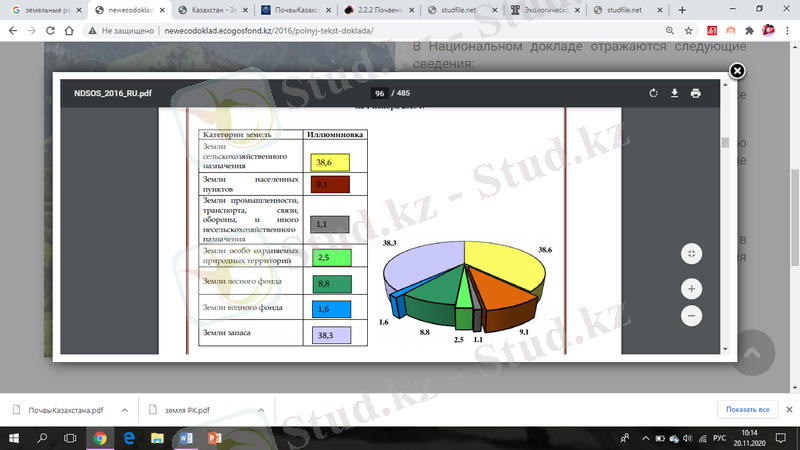
Task: Click the Показать все downloads button
Action: coord(747,410)
